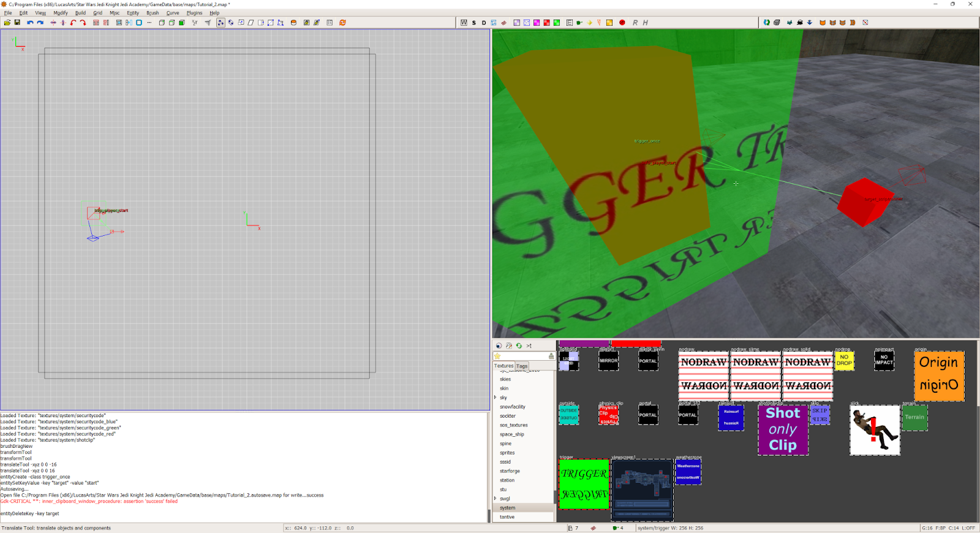Screen dimensions: 980x533
Task: Click the grey 3D box plugin icon
Action: click(777, 23)
